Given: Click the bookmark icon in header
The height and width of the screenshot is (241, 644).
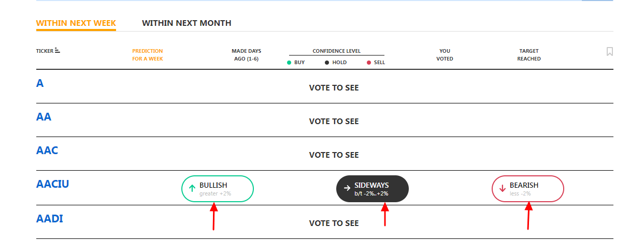Looking at the screenshot, I should (610, 51).
